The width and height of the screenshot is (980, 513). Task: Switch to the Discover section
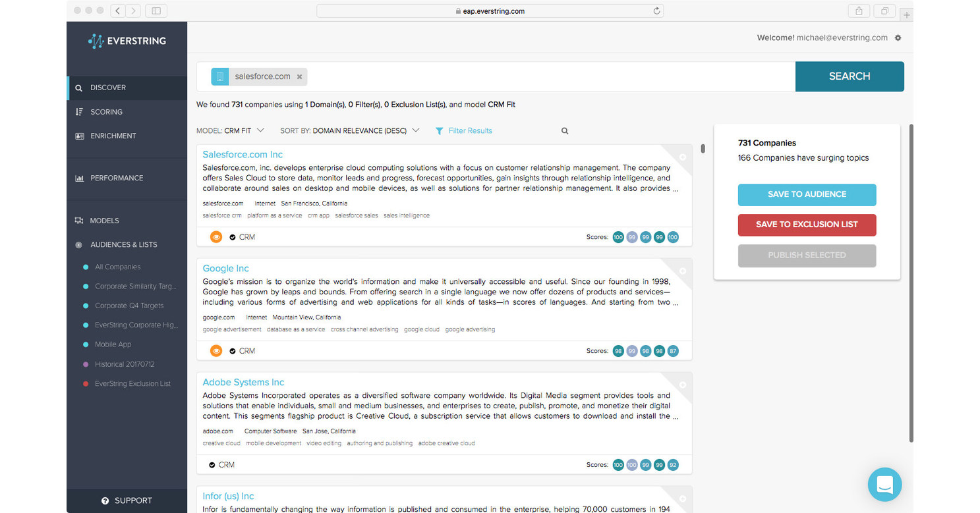(x=79, y=87)
